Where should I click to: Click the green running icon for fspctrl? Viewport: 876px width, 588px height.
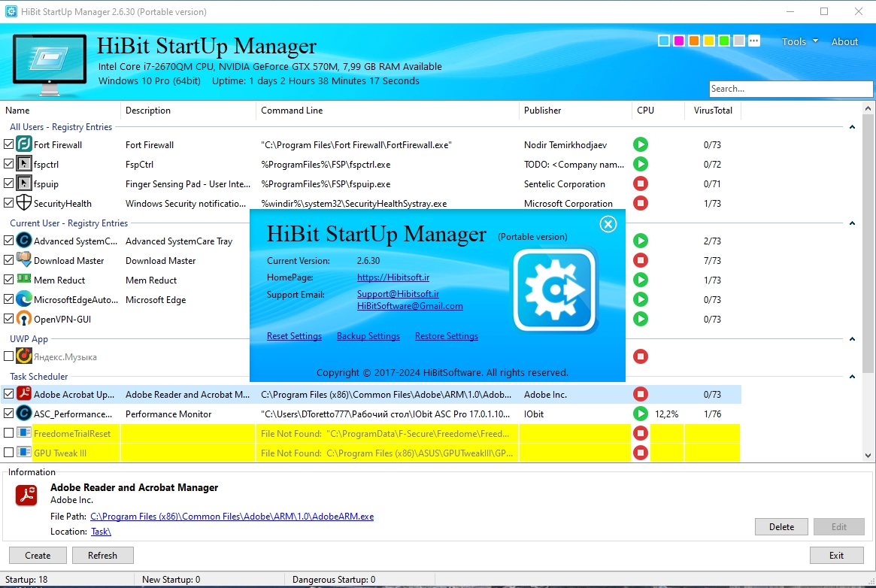tap(640, 164)
